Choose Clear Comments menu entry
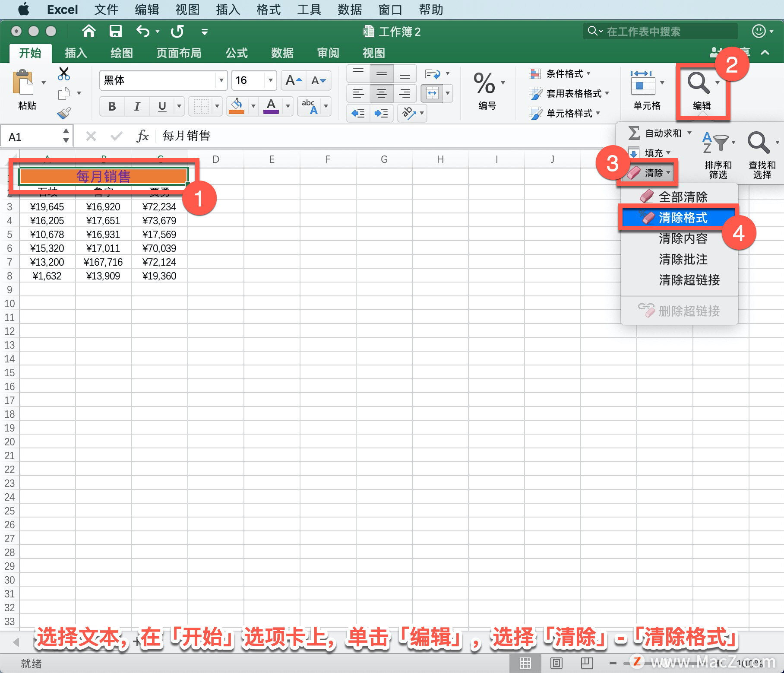Viewport: 784px width, 673px height. pyautogui.click(x=680, y=259)
